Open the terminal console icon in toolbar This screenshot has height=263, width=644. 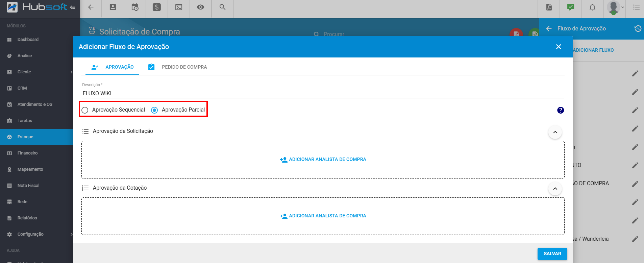(179, 7)
